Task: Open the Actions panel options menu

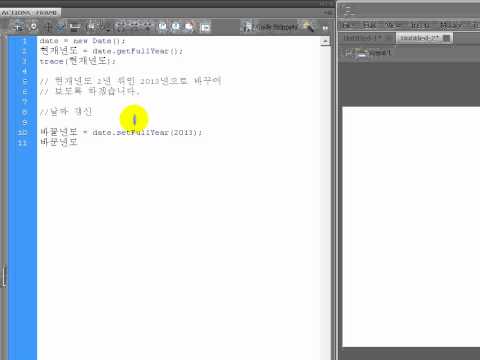Action: tap(328, 12)
